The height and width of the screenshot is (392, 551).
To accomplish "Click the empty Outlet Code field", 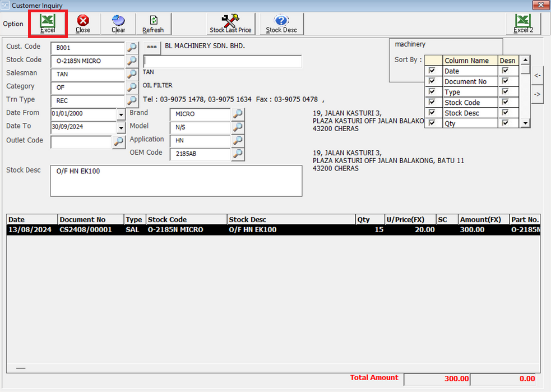I will pyautogui.click(x=81, y=142).
